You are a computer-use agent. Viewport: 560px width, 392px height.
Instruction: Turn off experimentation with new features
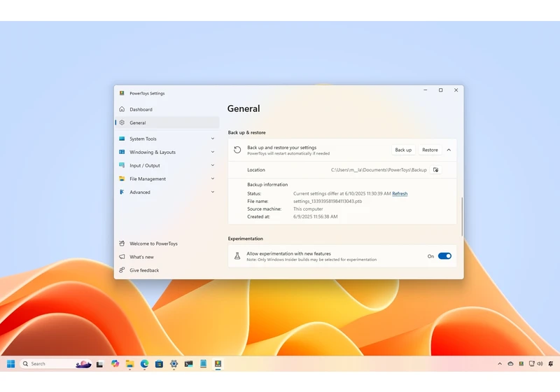coord(444,256)
